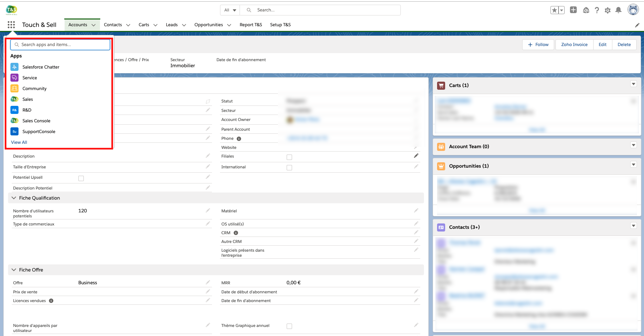
Task: Click the Delete button
Action: [x=624, y=45]
